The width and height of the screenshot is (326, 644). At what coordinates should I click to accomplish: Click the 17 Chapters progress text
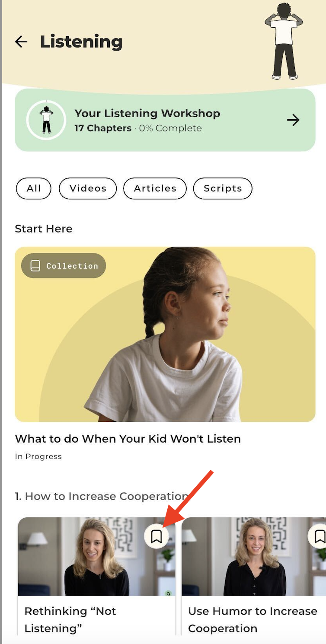(x=103, y=128)
